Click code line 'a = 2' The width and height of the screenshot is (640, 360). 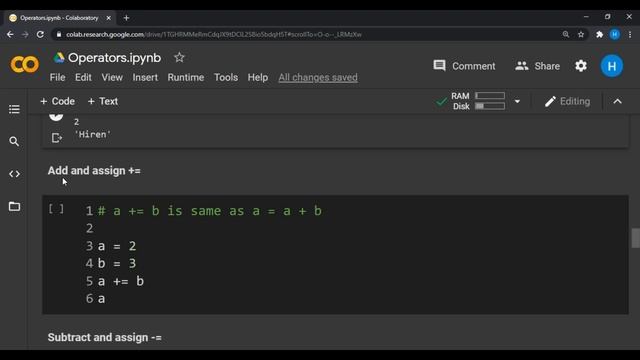116,246
